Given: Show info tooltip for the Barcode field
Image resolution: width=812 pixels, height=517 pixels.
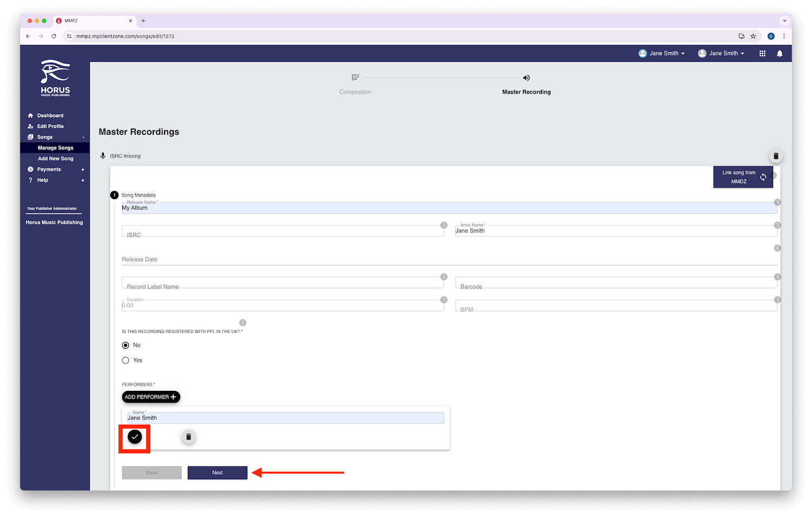Looking at the screenshot, I should [777, 277].
